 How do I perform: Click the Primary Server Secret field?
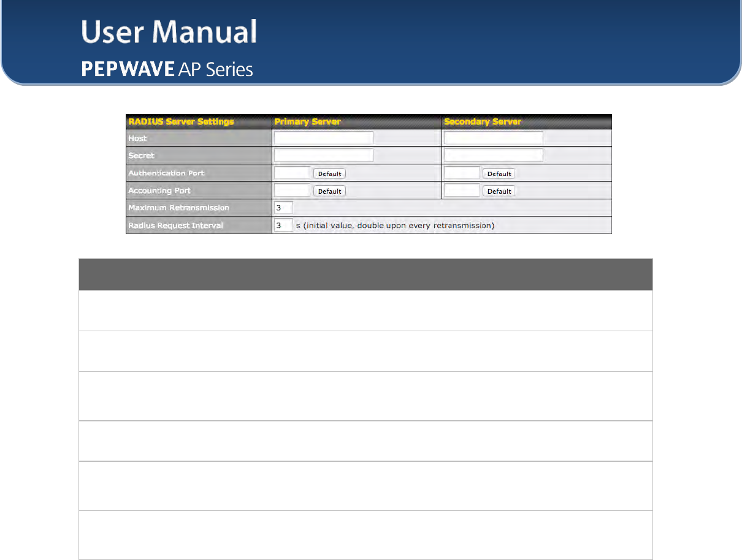(x=324, y=155)
